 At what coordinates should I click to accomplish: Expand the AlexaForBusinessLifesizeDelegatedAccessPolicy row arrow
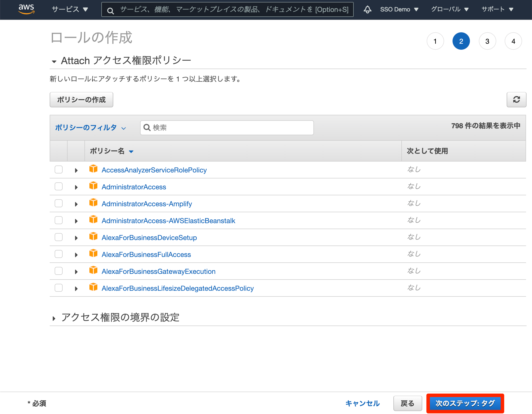point(76,289)
